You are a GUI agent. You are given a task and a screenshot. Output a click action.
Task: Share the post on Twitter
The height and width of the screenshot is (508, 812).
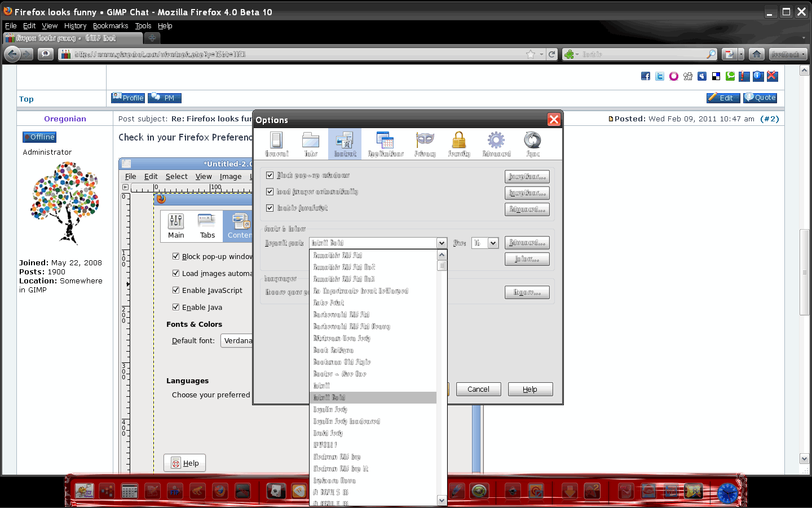[x=660, y=76]
